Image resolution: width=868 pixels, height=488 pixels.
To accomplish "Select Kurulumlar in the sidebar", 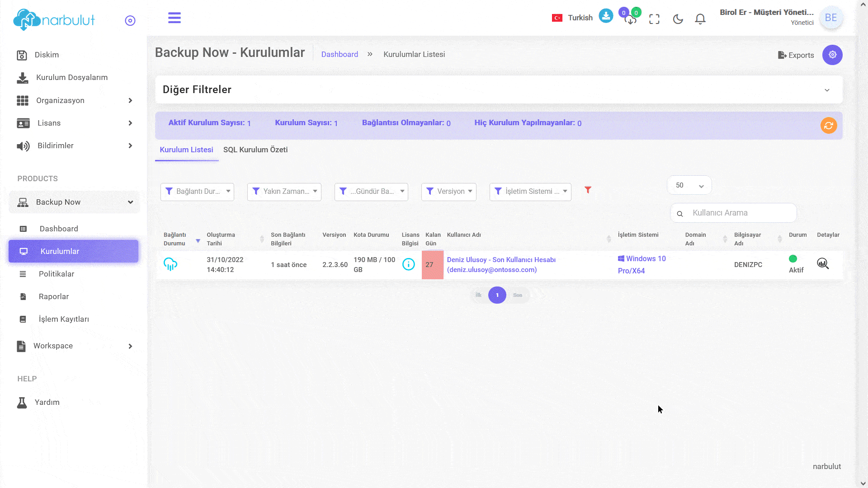I will point(74,251).
